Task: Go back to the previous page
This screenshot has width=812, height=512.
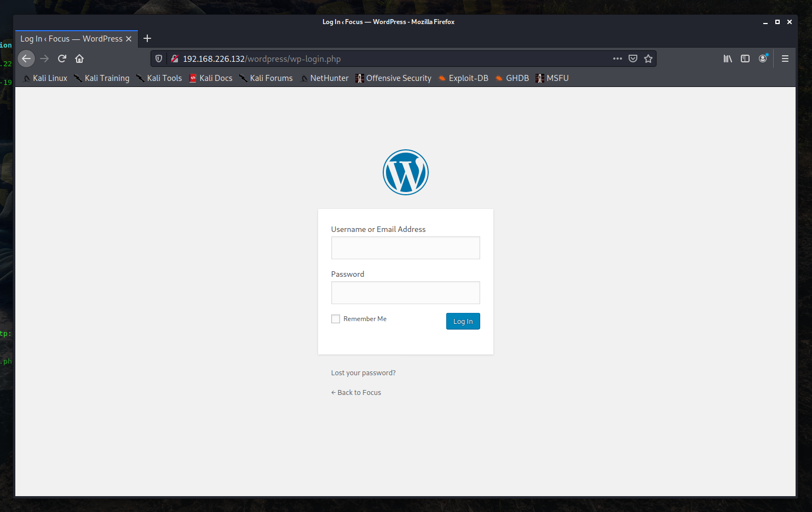Action: [26, 59]
